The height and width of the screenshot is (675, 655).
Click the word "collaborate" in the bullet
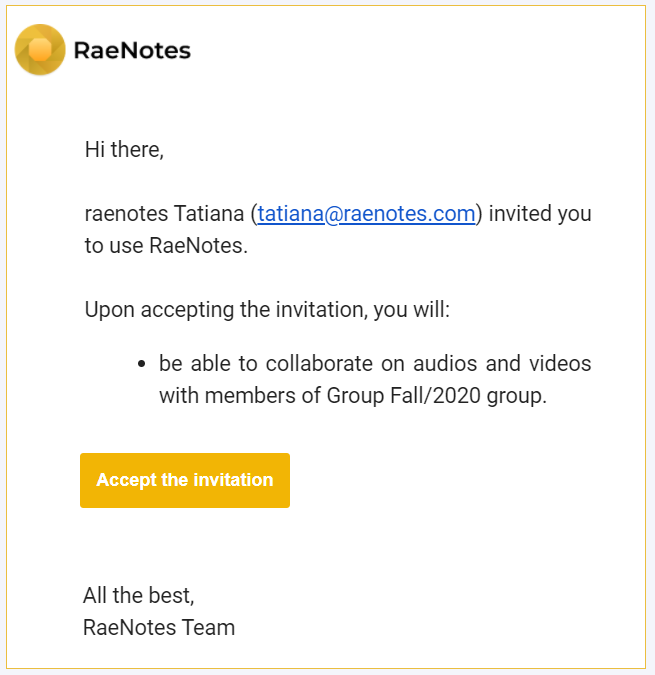coord(319,363)
